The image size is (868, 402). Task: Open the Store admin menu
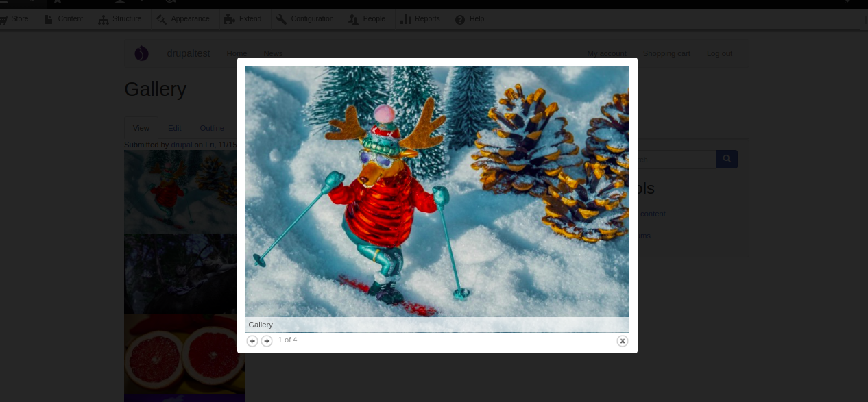point(16,19)
